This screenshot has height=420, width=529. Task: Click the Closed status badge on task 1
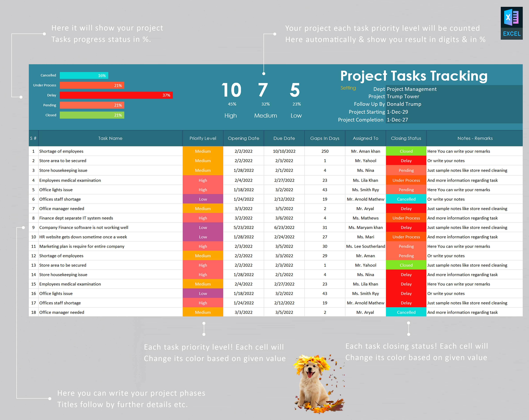tap(406, 151)
